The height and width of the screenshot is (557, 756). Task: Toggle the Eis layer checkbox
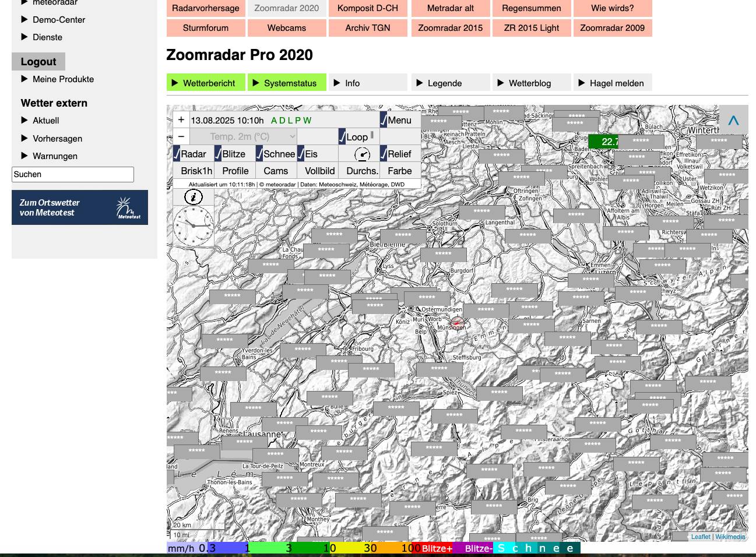tap(301, 154)
